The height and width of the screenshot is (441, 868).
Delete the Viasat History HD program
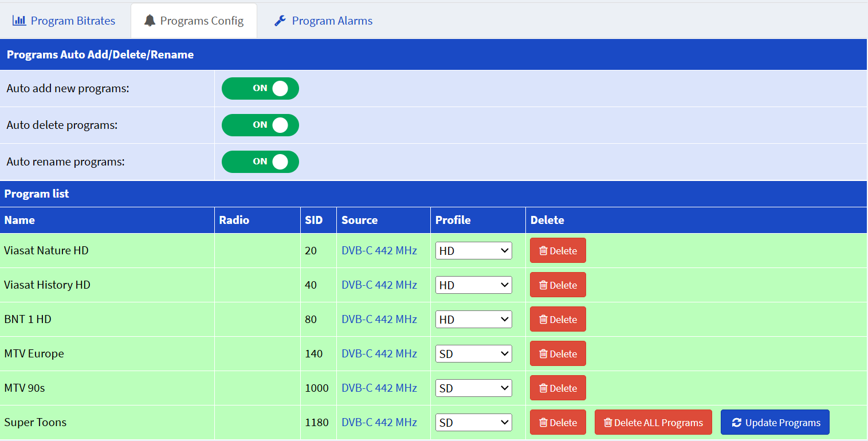(x=558, y=285)
